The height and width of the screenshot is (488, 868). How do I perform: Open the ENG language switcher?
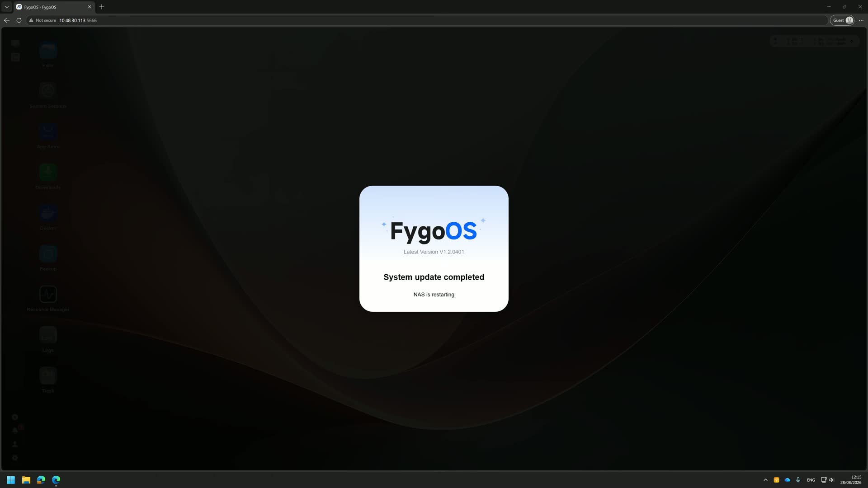(x=811, y=480)
